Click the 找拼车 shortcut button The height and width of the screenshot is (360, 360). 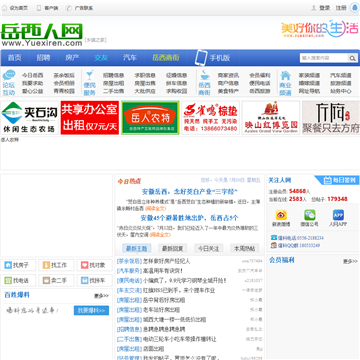point(95,280)
